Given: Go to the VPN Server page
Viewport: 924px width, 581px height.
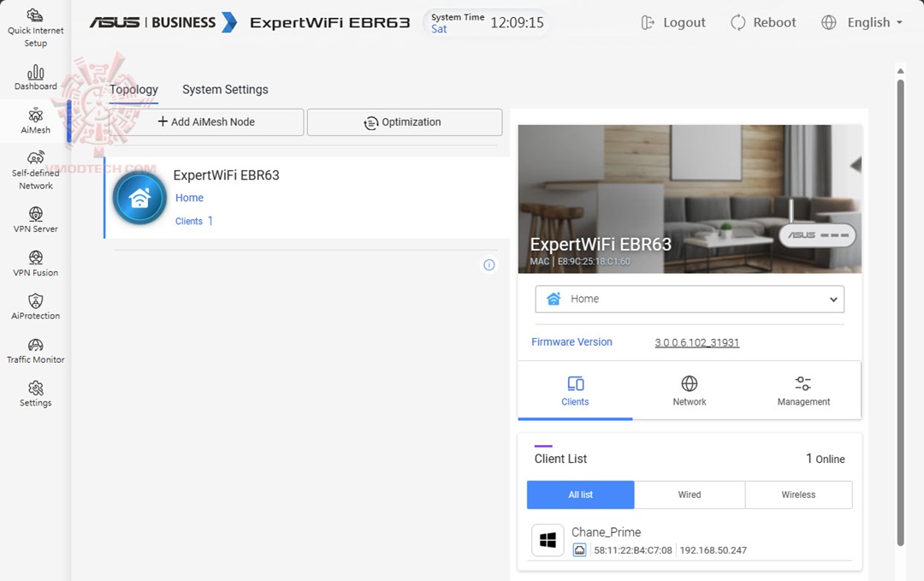Looking at the screenshot, I should tap(35, 218).
